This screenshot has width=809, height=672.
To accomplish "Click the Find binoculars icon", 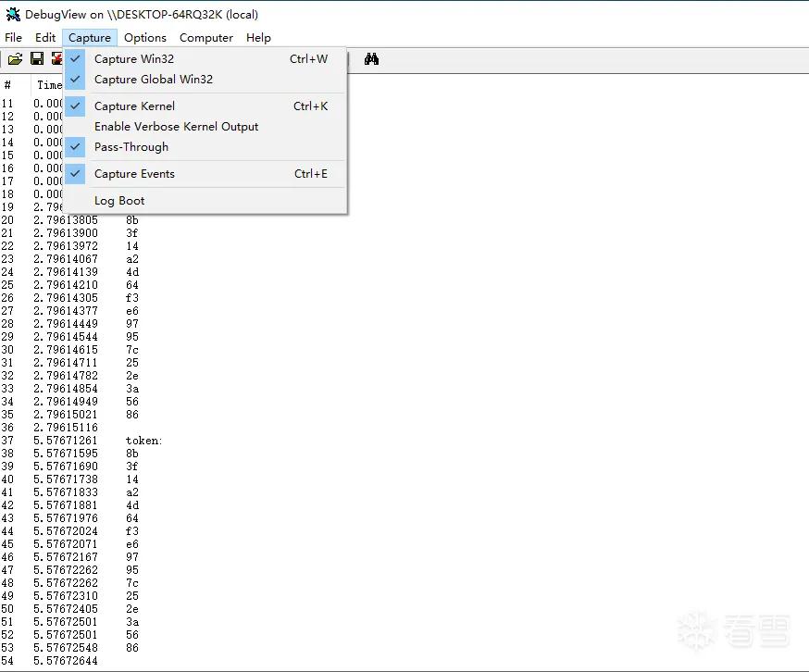I will pos(371,59).
